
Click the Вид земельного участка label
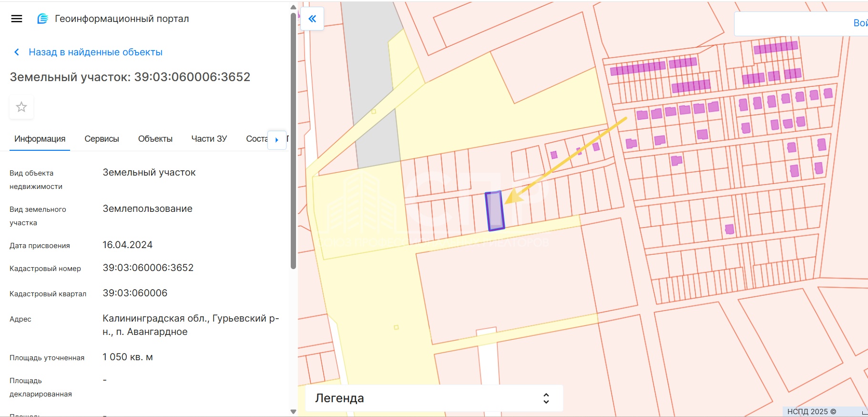(x=38, y=216)
